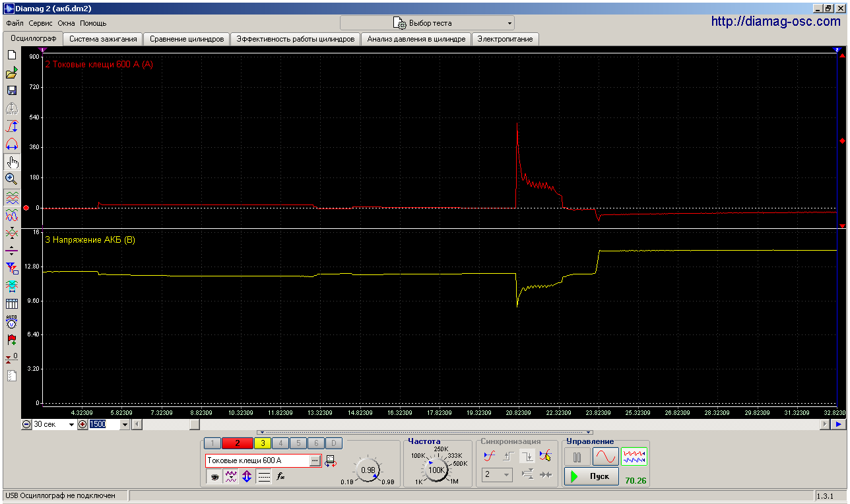Select the magnifier zoom tool
The height and width of the screenshot is (504, 850).
point(12,179)
